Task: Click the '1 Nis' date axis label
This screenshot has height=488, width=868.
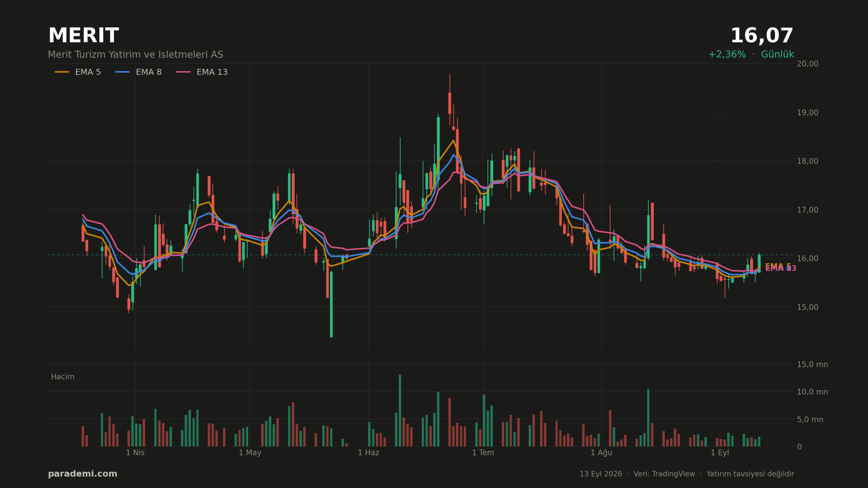Action: [x=135, y=453]
